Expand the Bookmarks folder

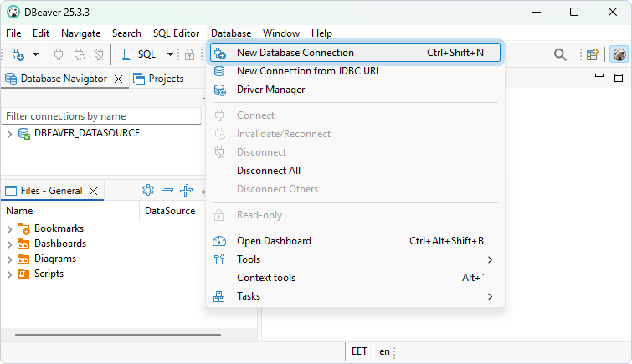[x=10, y=229]
